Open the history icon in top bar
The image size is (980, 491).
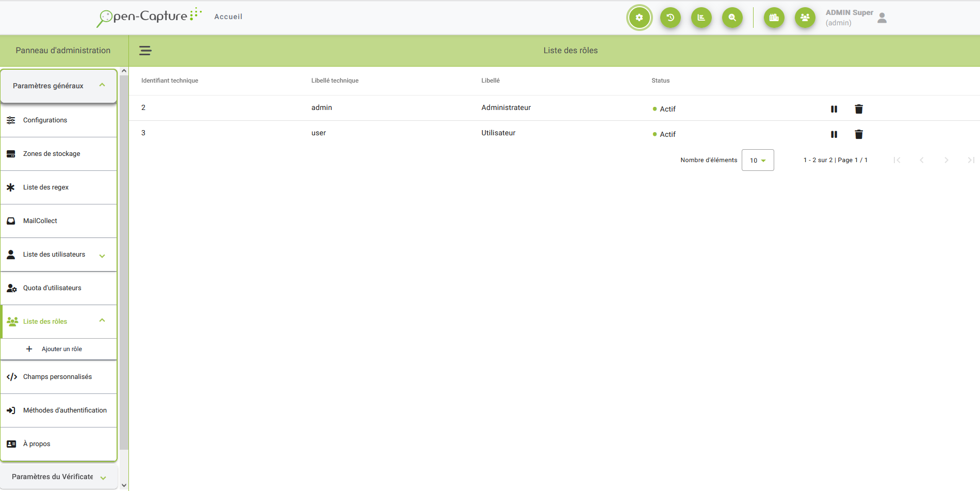click(x=670, y=18)
